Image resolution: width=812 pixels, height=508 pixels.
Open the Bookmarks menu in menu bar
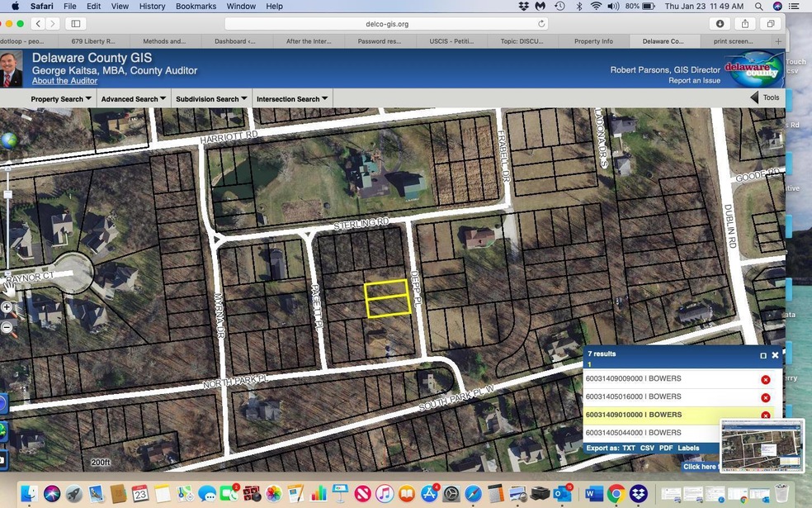(194, 6)
